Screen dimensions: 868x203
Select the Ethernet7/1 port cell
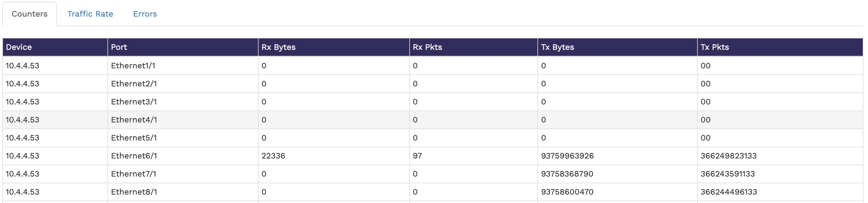tap(133, 174)
